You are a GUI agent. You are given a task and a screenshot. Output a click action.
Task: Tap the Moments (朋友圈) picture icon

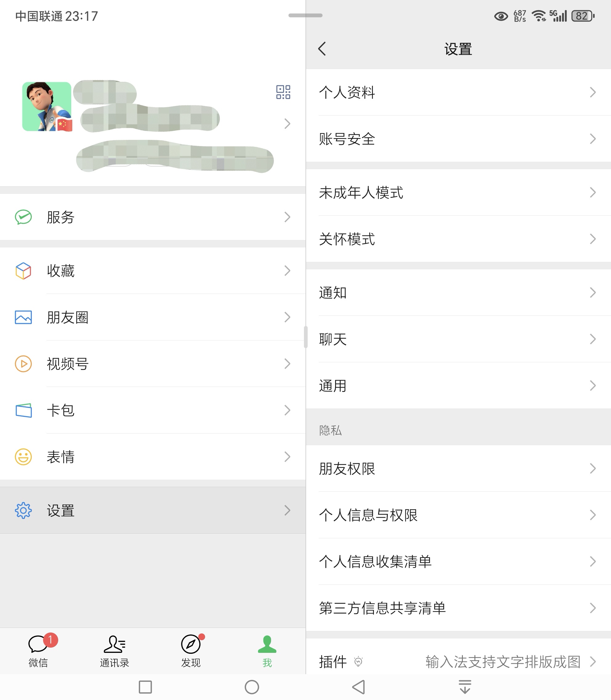coord(23,317)
